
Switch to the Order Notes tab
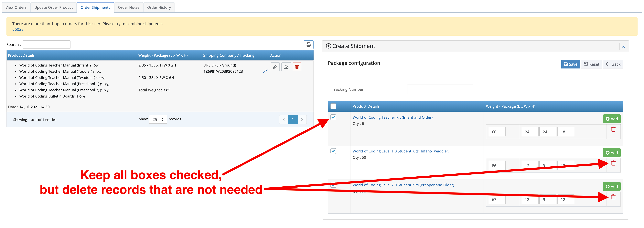click(128, 7)
